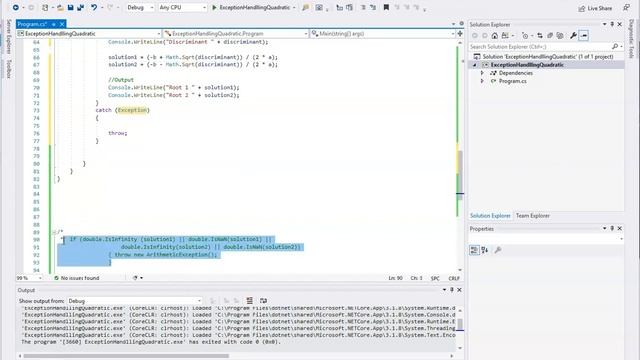Select Program.cs in Solution Explorer
The height and width of the screenshot is (360, 640).
pyautogui.click(x=512, y=81)
